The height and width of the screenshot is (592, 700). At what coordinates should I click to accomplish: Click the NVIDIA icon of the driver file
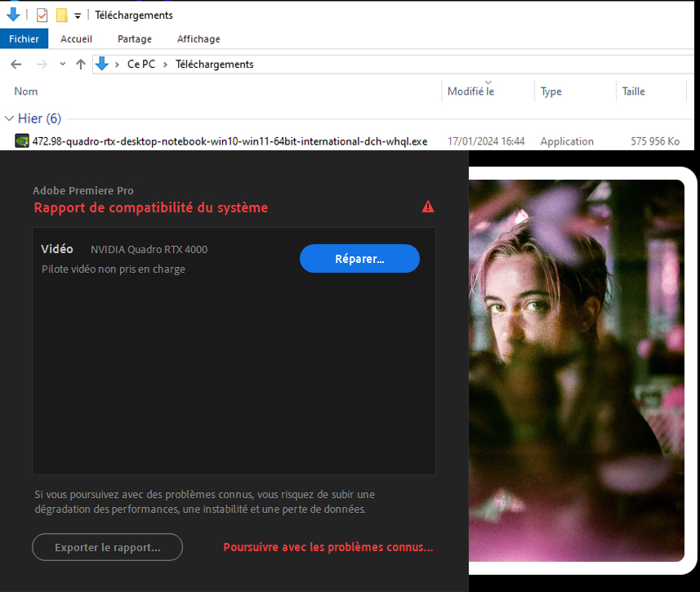[x=22, y=141]
